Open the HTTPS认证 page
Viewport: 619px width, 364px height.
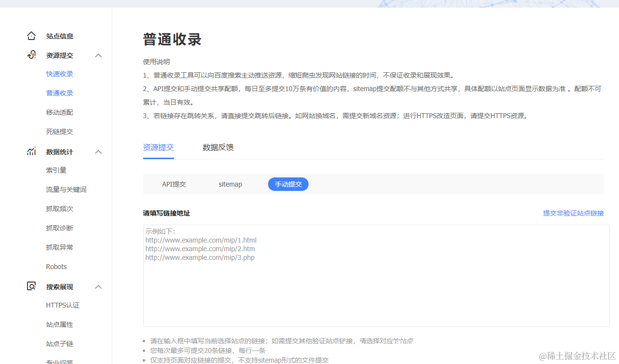(x=62, y=305)
